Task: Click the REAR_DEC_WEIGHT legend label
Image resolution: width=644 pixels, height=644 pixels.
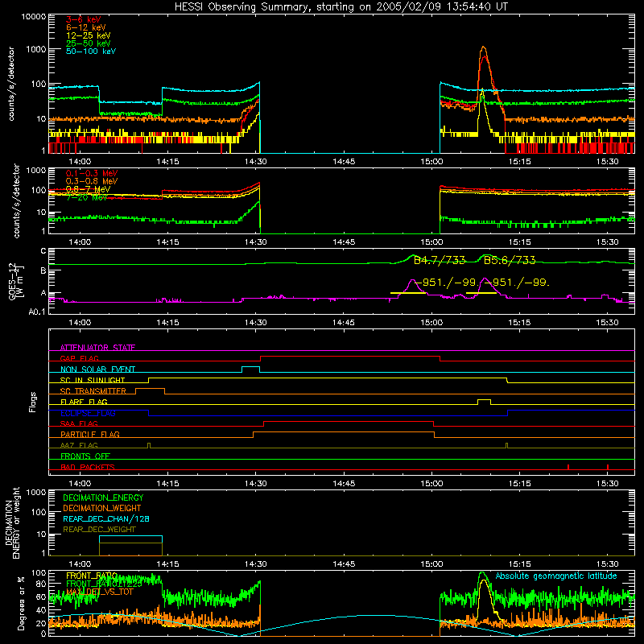Action: pyautogui.click(x=99, y=530)
